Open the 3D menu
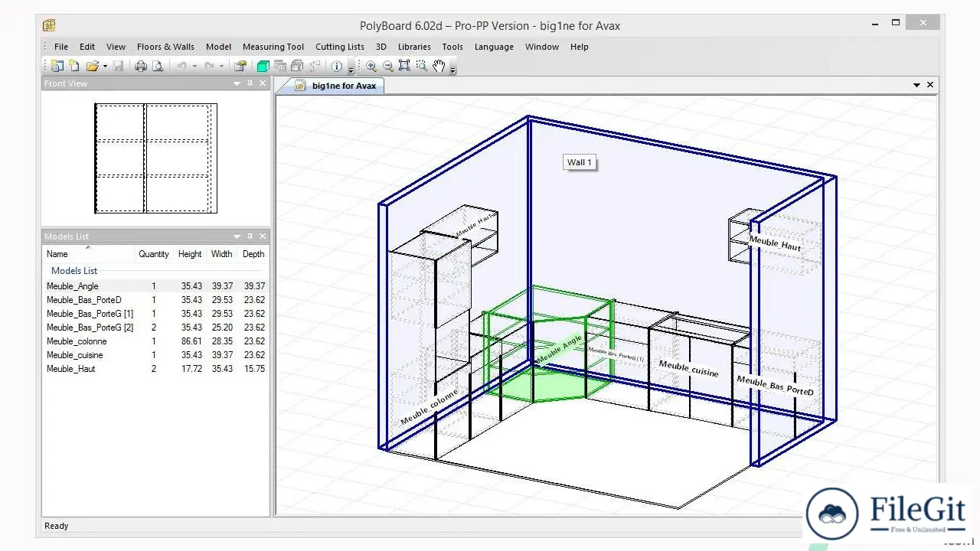 [381, 47]
